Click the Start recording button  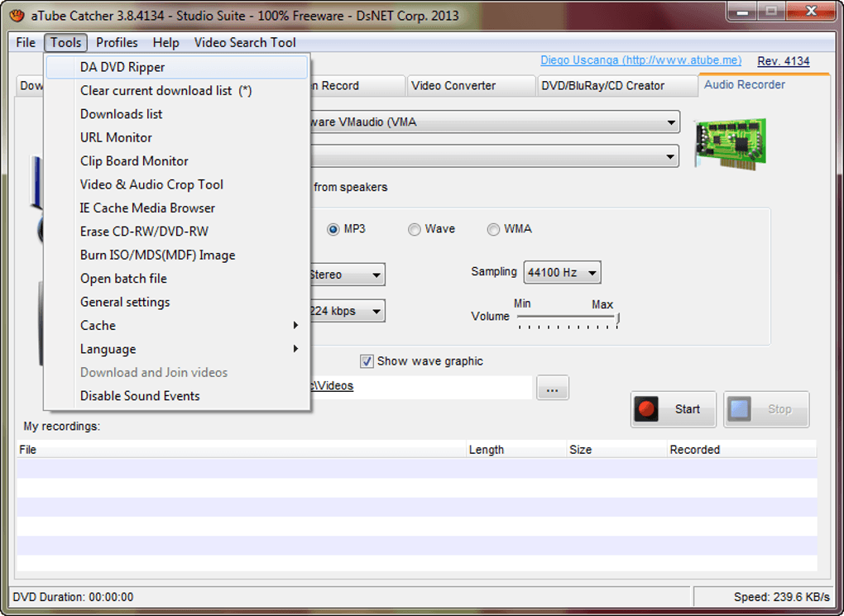674,409
